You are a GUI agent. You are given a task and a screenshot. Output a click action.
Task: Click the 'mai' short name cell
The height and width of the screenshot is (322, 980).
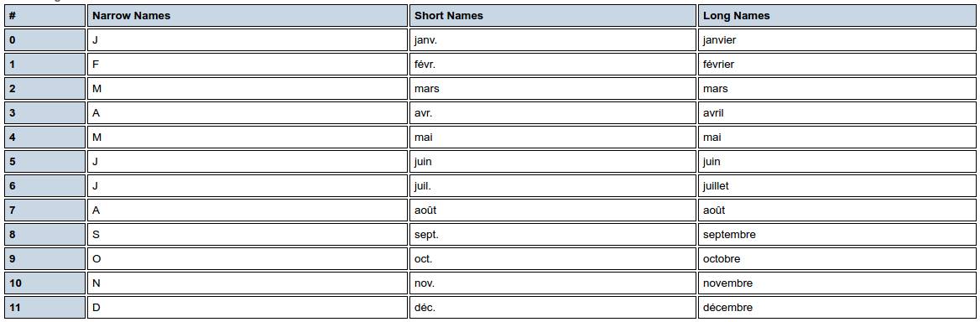pyautogui.click(x=552, y=138)
